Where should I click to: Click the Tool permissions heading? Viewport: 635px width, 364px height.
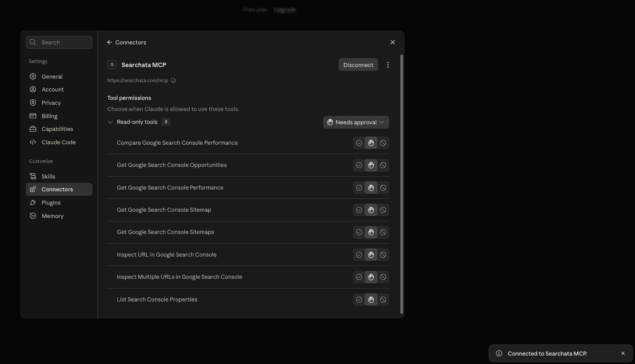pos(129,98)
